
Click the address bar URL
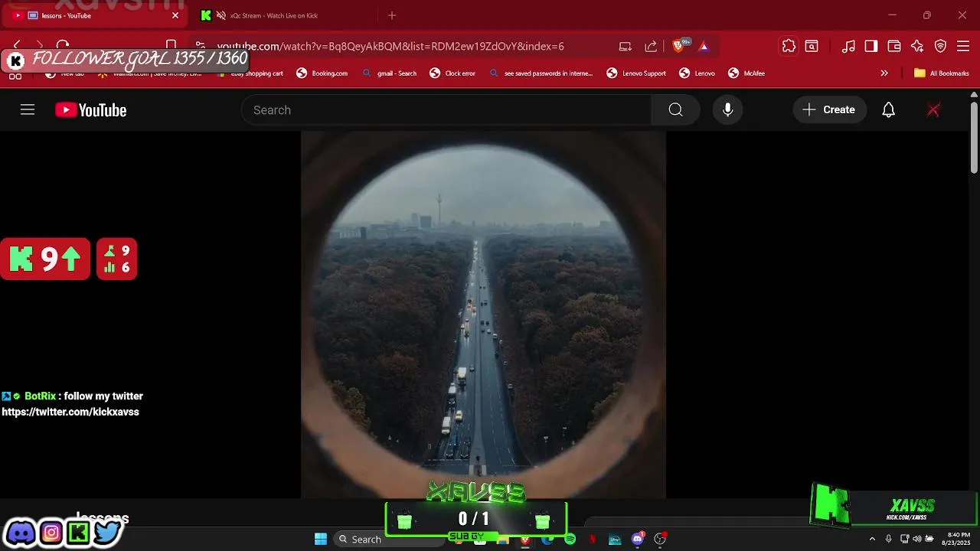coord(390,46)
